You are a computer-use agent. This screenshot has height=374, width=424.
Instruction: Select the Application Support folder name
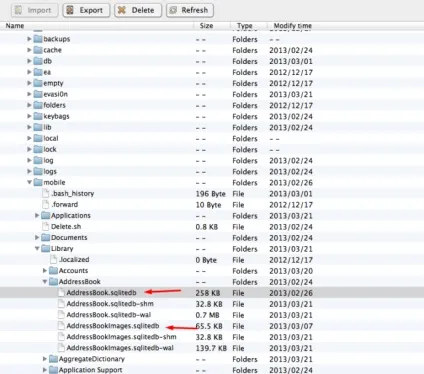(90, 370)
